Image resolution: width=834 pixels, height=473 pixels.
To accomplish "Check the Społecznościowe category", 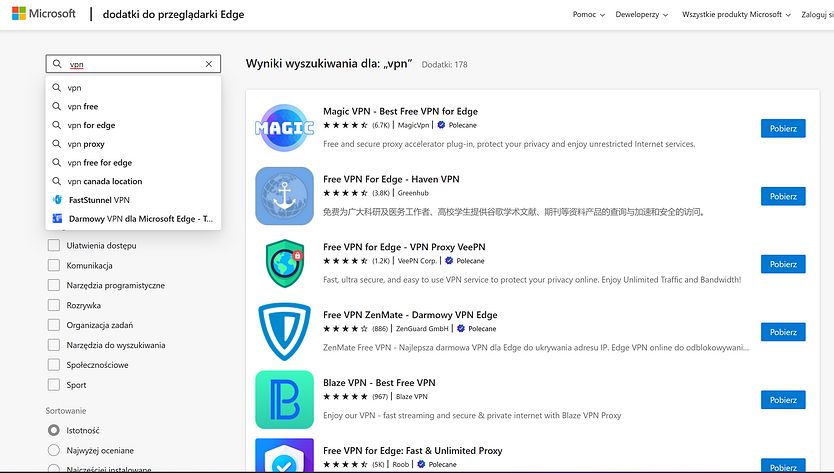I will point(54,364).
